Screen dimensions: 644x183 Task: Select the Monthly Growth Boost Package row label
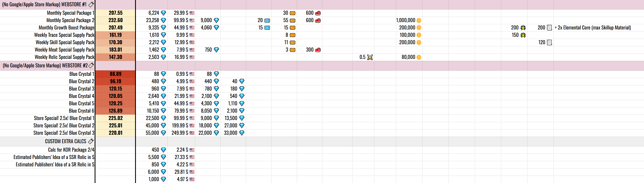66,28
